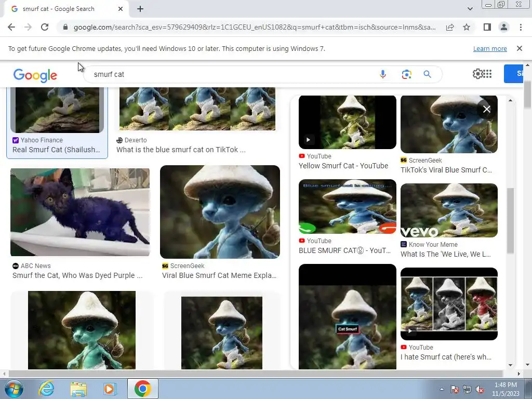Submit search with magnifier icon

click(x=427, y=74)
